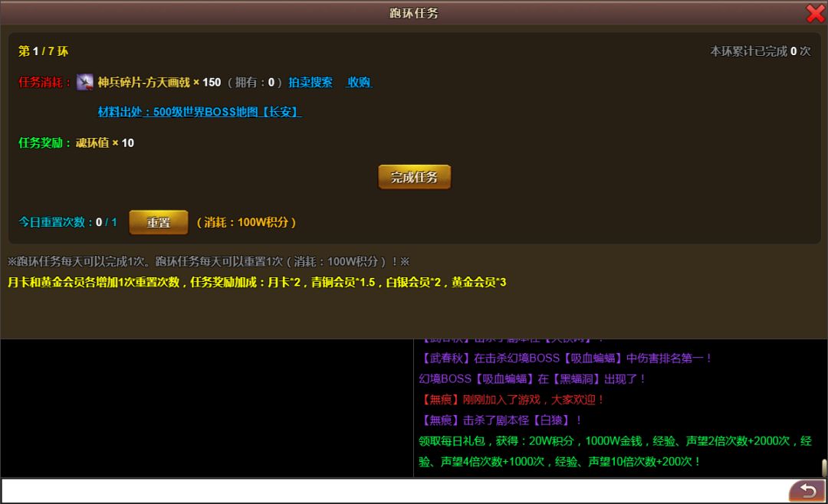Click the chat text input field
Image resolution: width=828 pixels, height=504 pixels.
click(x=391, y=490)
